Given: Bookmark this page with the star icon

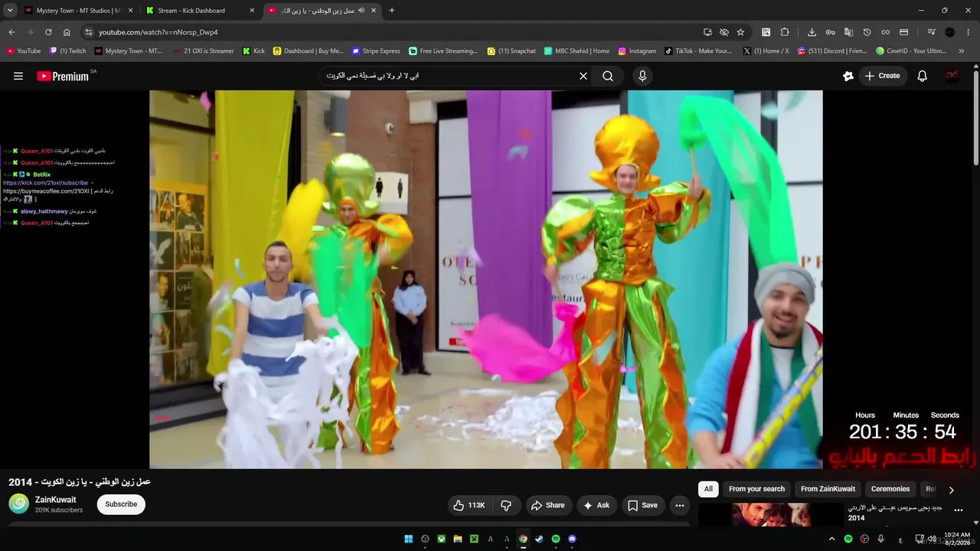Looking at the screenshot, I should point(740,32).
